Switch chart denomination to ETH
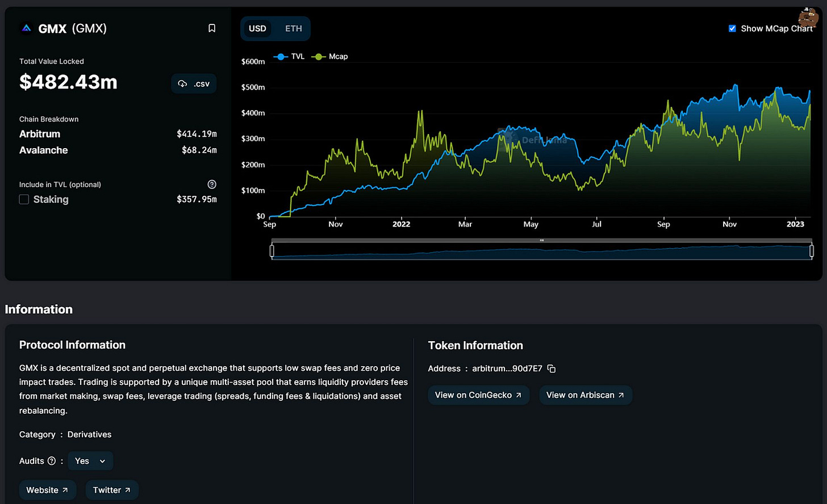This screenshot has width=827, height=504. point(294,28)
